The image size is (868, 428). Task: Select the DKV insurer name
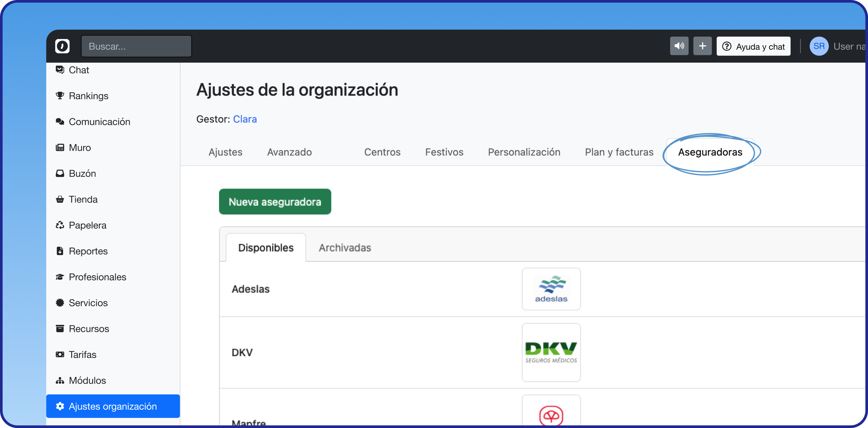[x=242, y=352]
